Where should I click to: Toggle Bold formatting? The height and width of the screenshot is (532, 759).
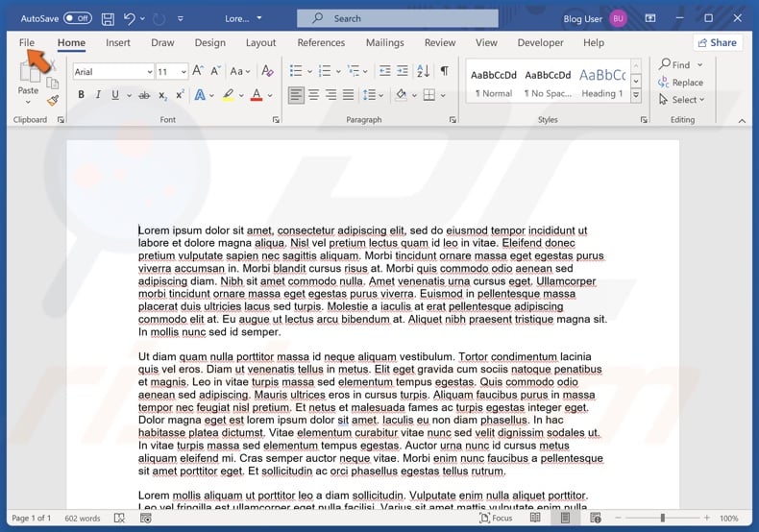point(81,95)
